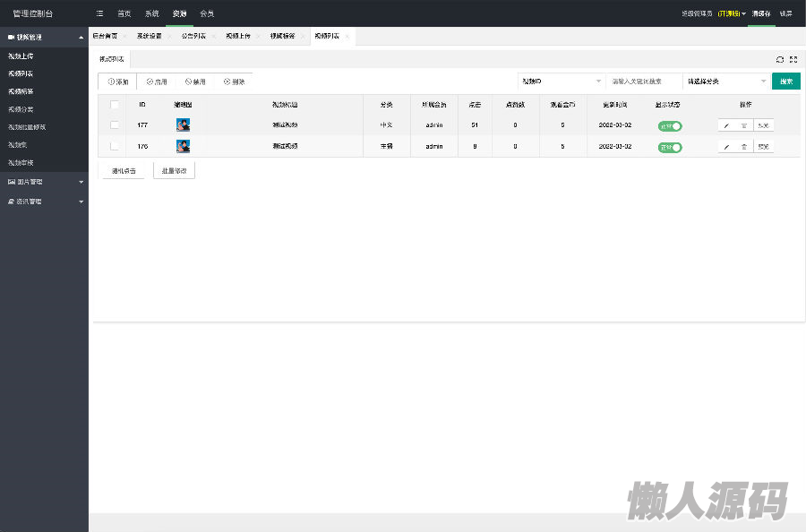The image size is (806, 532).
Task: Toggle the display status switch for video 176
Action: [x=669, y=146]
